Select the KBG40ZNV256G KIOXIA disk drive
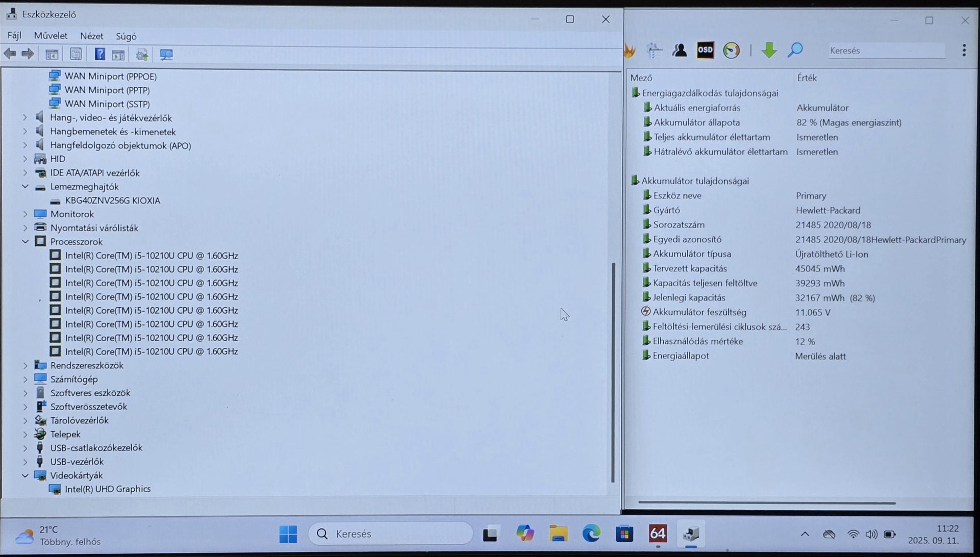This screenshot has width=980, height=557. pyautogui.click(x=112, y=200)
